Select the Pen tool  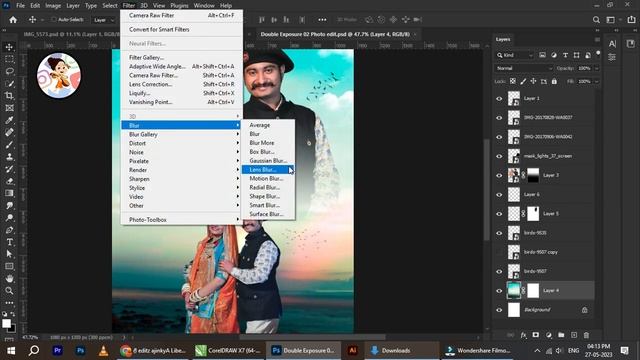(x=9, y=230)
